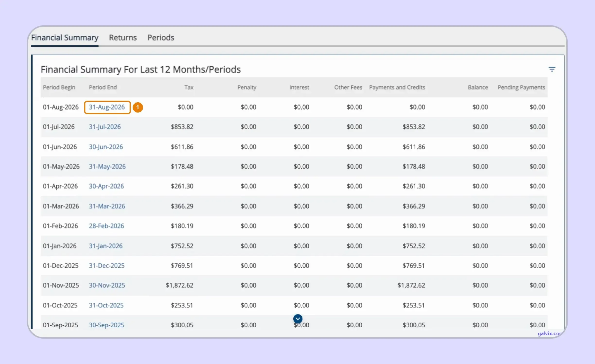The width and height of the screenshot is (595, 364).
Task: Open the 31-Jul-2026 period link
Action: tap(105, 127)
